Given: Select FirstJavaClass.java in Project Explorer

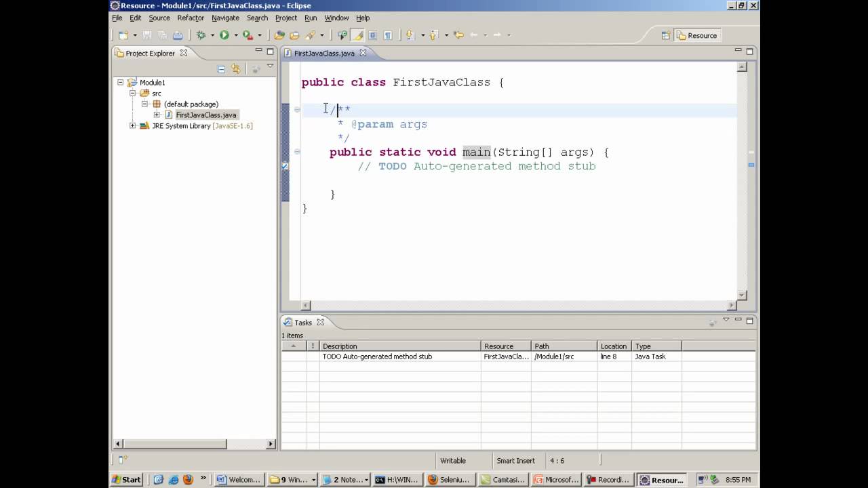Looking at the screenshot, I should pos(205,115).
